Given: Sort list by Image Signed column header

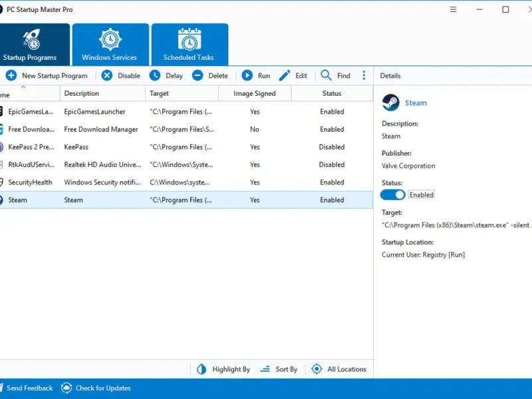Looking at the screenshot, I should 254,94.
